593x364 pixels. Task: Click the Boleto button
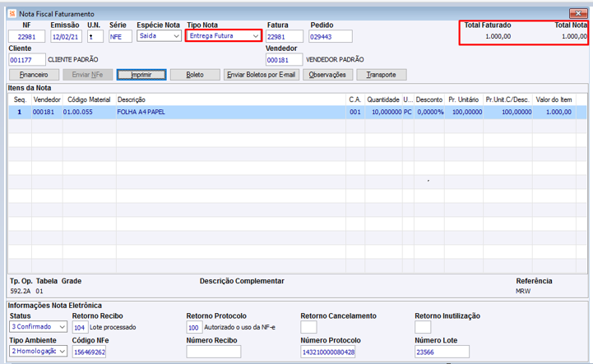[195, 75]
